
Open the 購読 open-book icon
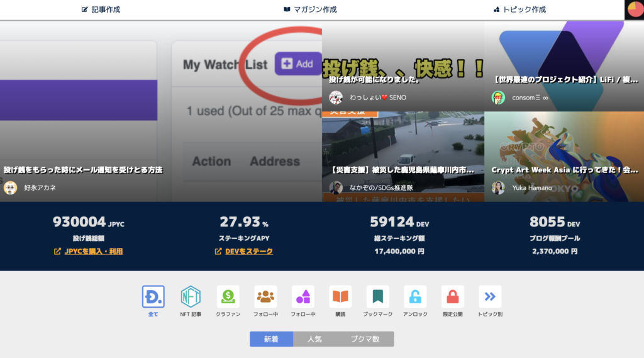(340, 296)
